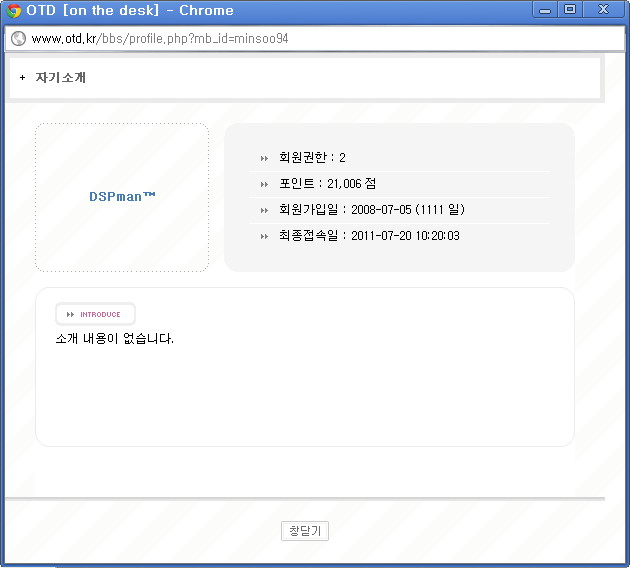
Task: Click the URL address field
Action: pos(315,39)
